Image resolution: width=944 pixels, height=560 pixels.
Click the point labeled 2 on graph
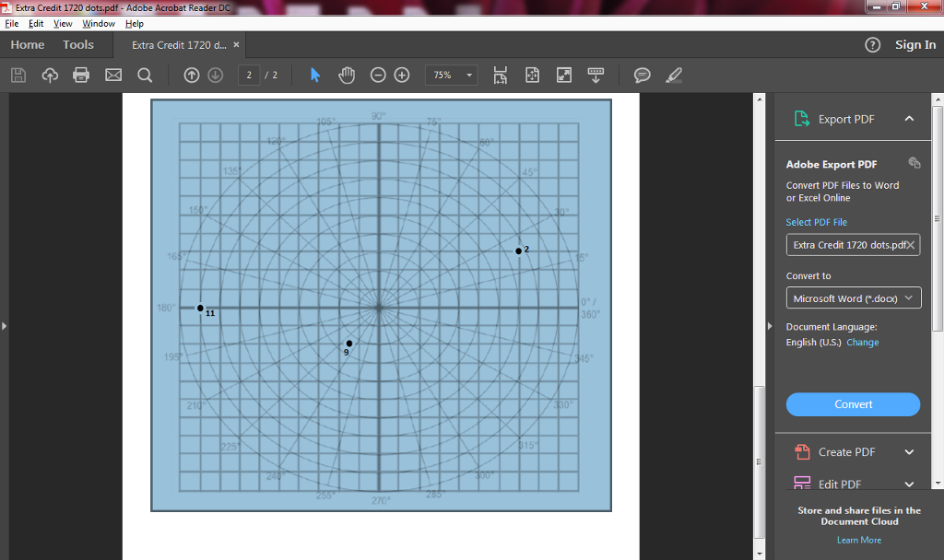coord(518,251)
